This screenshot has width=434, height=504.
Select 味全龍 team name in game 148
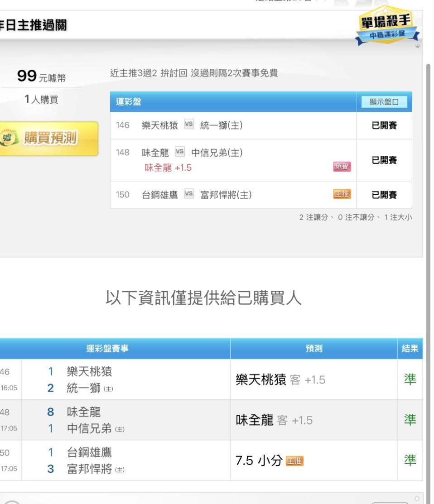[155, 152]
